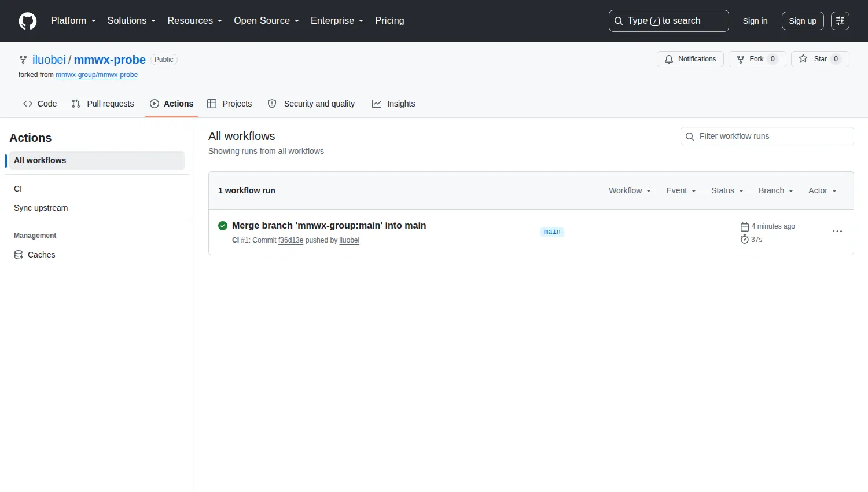The width and height of the screenshot is (868, 492).
Task: Open the Projects tab
Action: pyautogui.click(x=230, y=104)
